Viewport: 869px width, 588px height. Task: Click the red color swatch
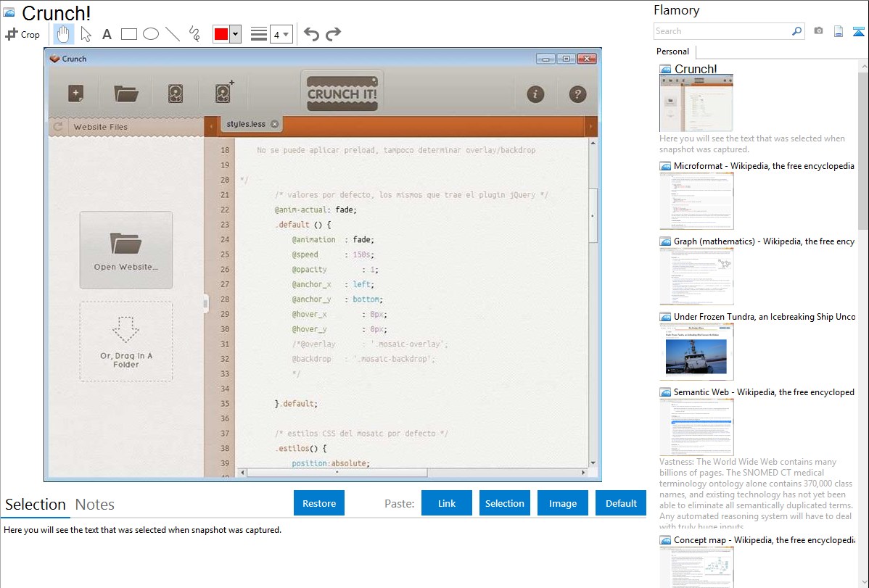tap(221, 34)
